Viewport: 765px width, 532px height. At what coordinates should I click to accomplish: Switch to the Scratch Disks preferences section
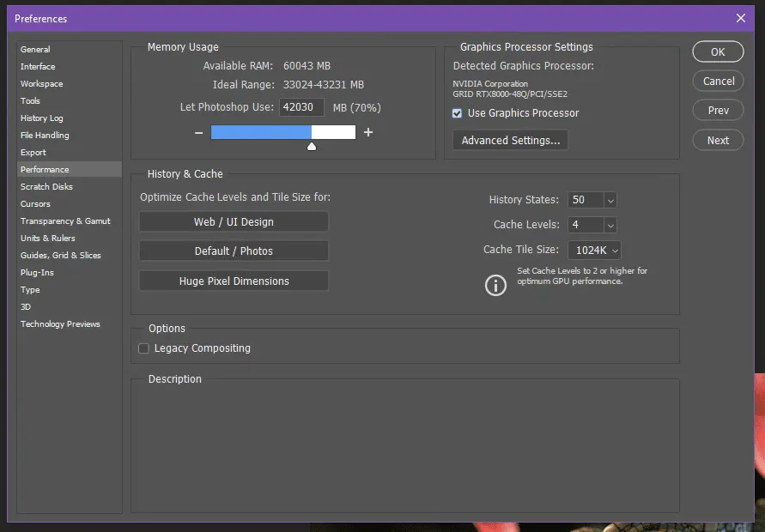tap(46, 186)
